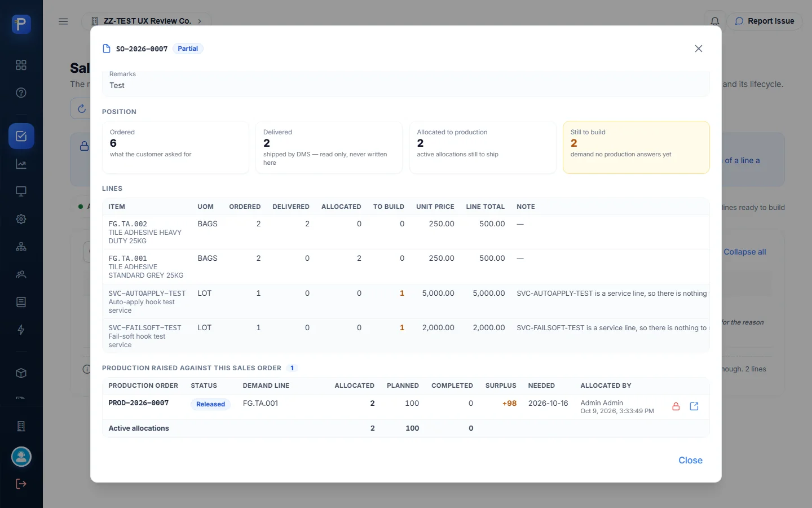Click the logout arrow icon
The width and height of the screenshot is (812, 508).
pyautogui.click(x=21, y=484)
